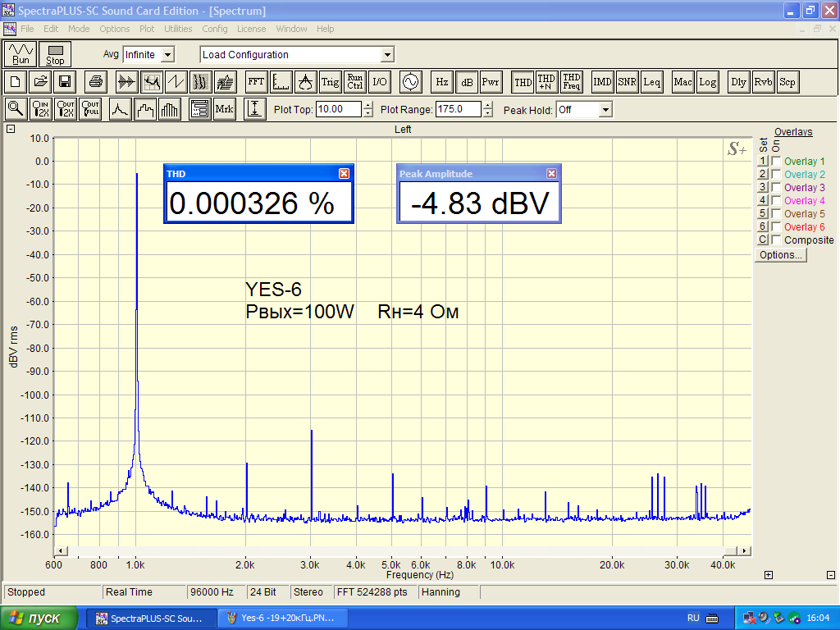Click the FFT settings toolbar icon
This screenshot has width=840, height=630.
[256, 82]
